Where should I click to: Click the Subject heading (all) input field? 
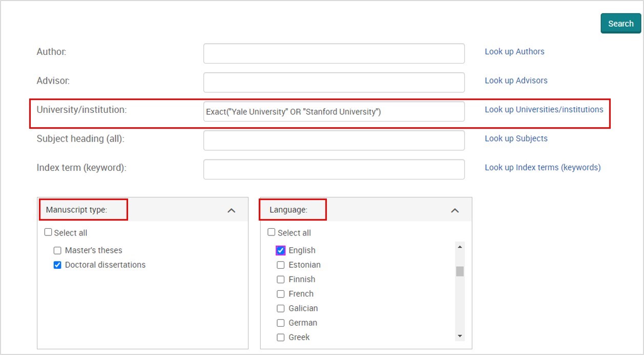pyautogui.click(x=334, y=141)
